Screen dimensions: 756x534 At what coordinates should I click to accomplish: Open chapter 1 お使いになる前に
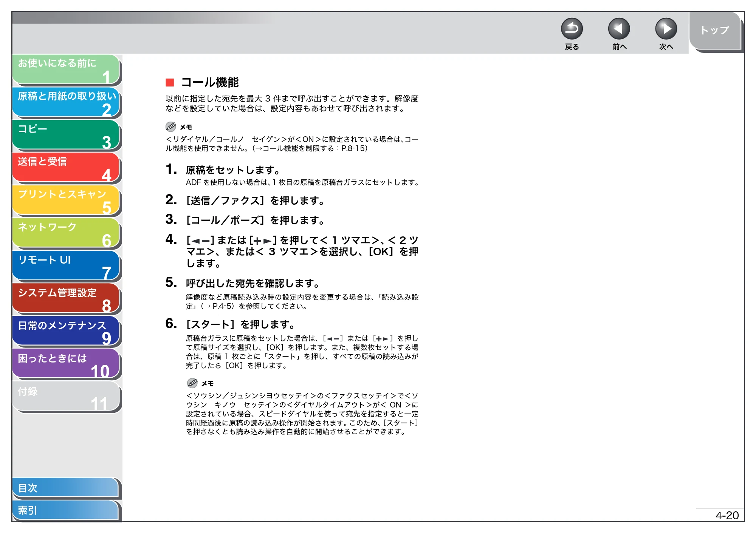66,69
